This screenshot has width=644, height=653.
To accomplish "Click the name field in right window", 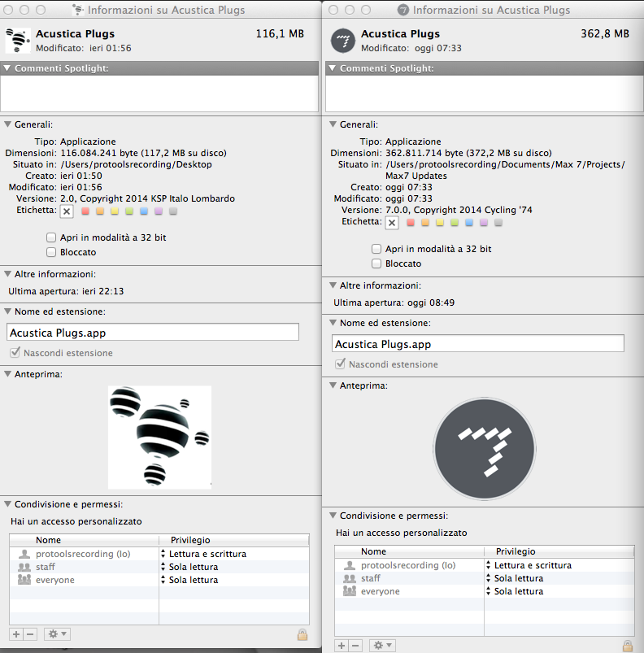I will point(478,343).
